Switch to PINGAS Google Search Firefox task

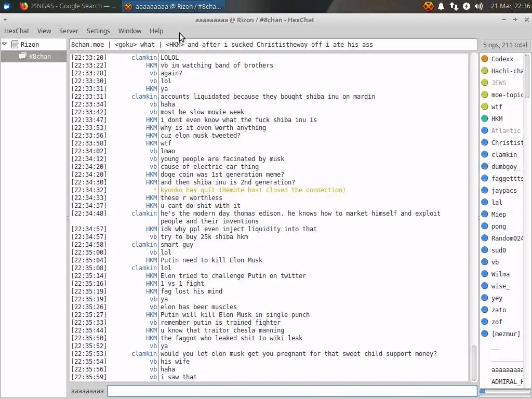click(x=68, y=6)
